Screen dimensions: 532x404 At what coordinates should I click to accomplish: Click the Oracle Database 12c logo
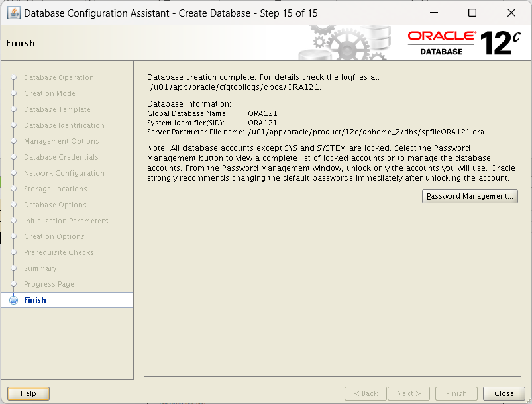[464, 43]
